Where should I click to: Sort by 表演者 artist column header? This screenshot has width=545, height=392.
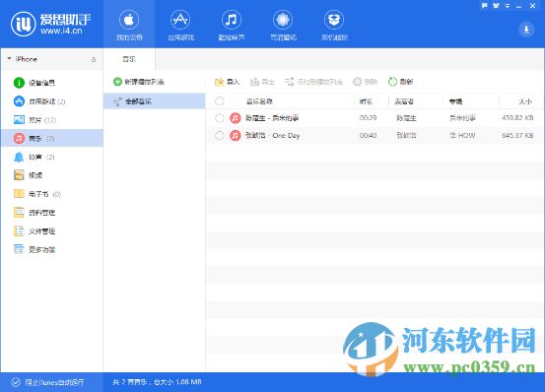(404, 101)
